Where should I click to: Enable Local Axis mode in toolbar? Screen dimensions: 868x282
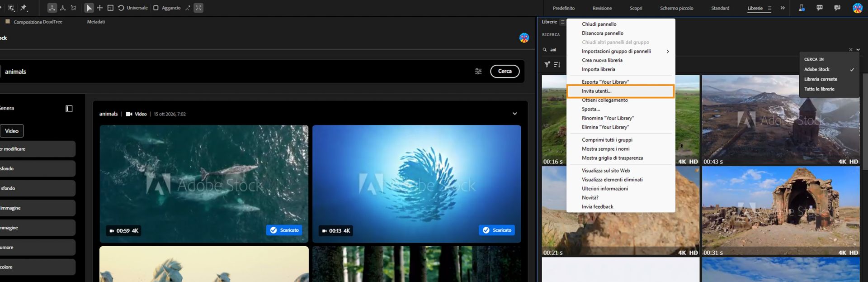coord(52,8)
